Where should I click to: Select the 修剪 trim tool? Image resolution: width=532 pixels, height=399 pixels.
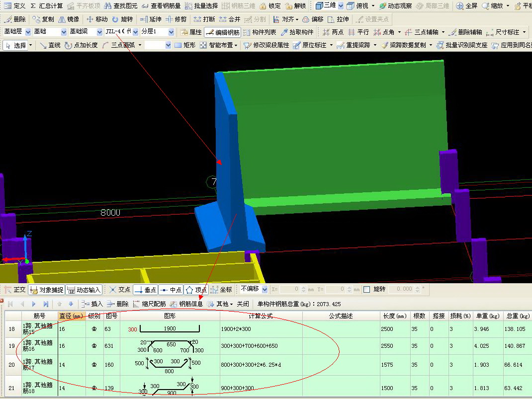176,19
